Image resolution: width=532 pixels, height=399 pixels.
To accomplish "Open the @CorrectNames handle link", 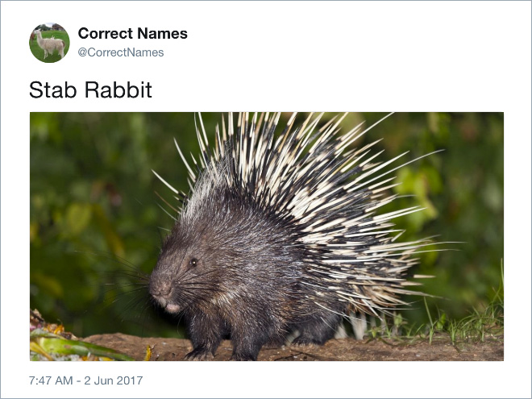I will [121, 52].
